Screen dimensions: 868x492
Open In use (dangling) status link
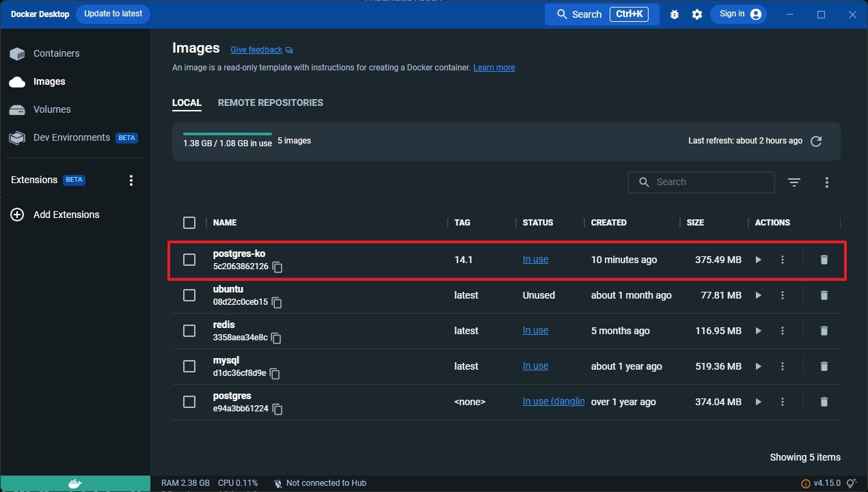point(554,402)
